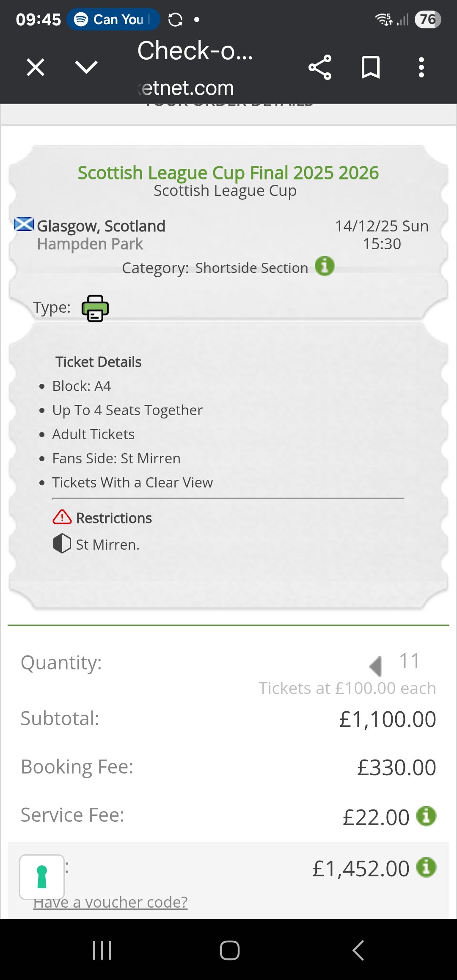Show Service Fee info tooltip
Image resolution: width=457 pixels, height=980 pixels.
pos(426,816)
